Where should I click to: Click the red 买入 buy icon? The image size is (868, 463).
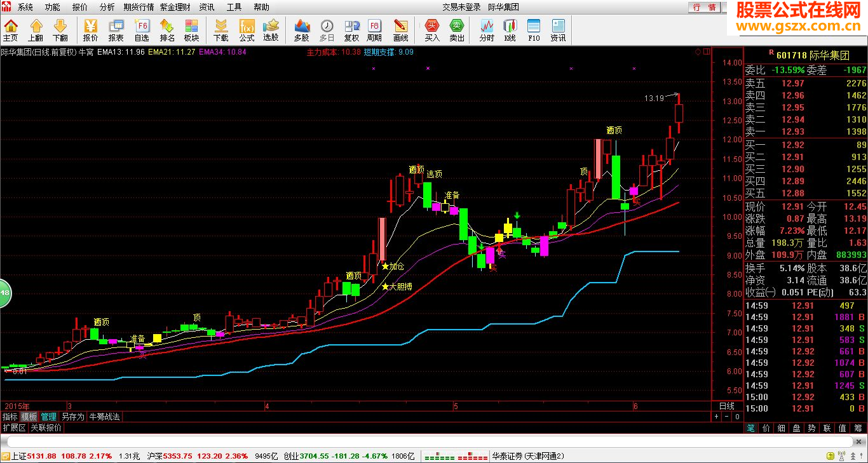(x=432, y=30)
